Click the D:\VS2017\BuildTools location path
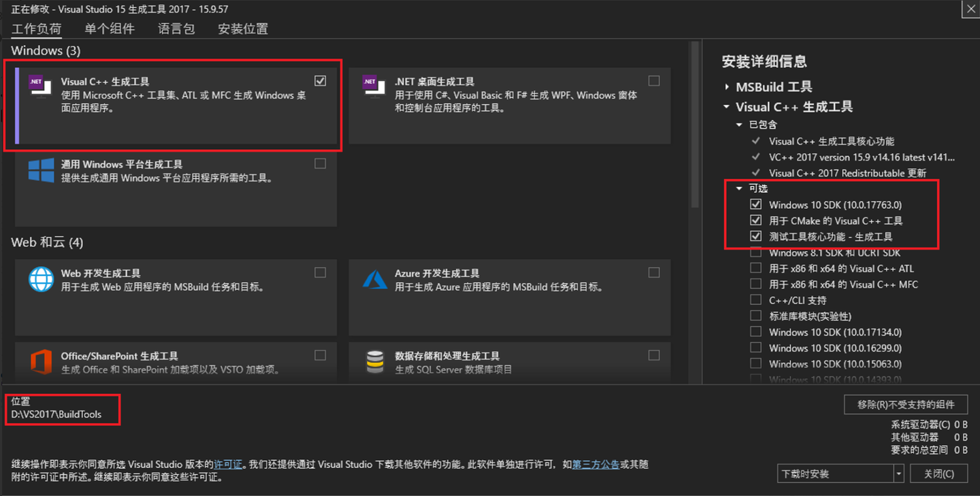 click(56, 414)
